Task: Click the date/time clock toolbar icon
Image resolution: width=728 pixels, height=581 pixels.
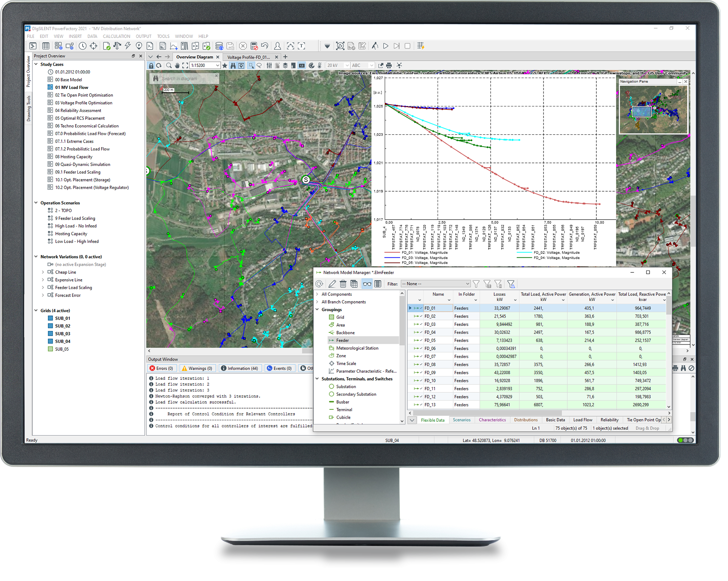Action: click(x=82, y=46)
